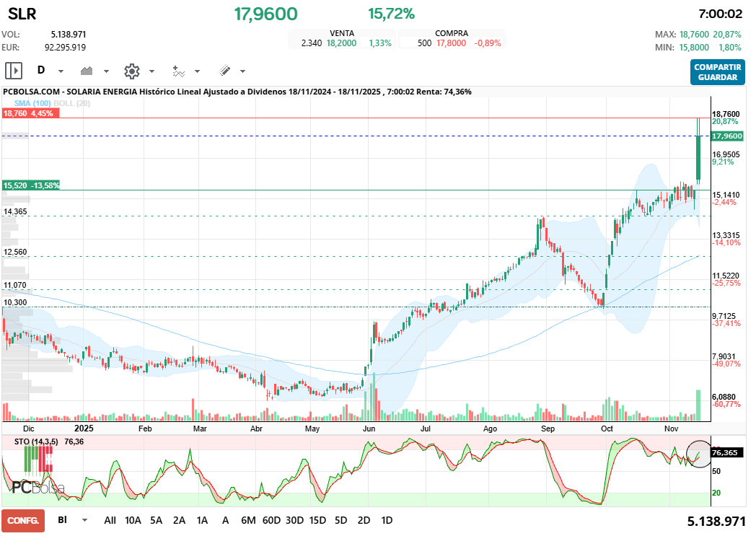This screenshot has width=756, height=536.
Task: Click the COMPARTIR GUARDAR button
Action: 717,72
